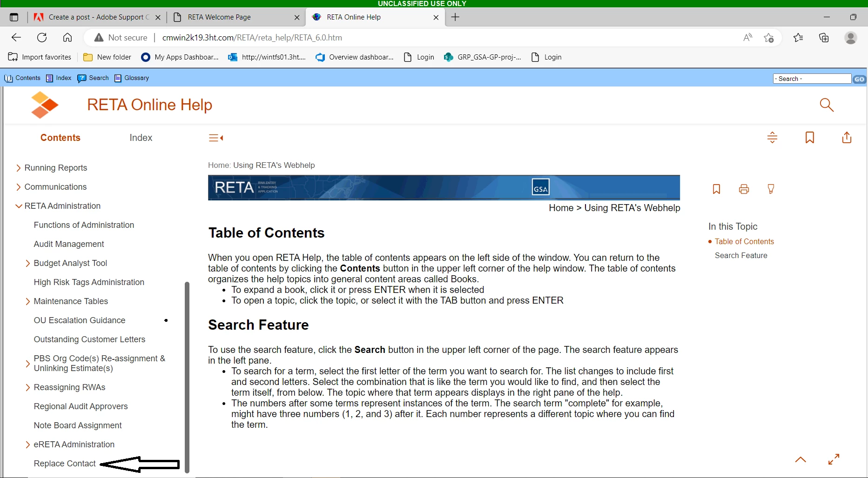Jump to Table of Contents in topic list

coord(744,241)
